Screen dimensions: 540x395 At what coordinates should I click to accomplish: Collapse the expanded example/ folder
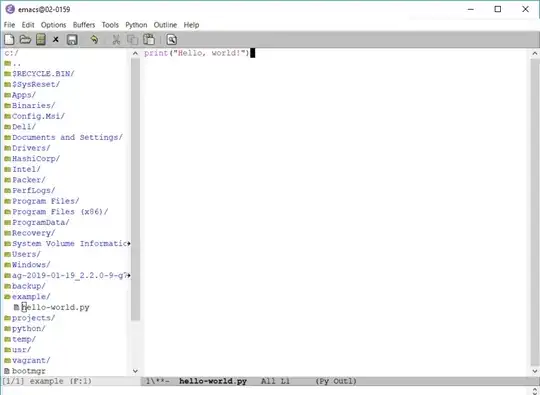point(27,297)
